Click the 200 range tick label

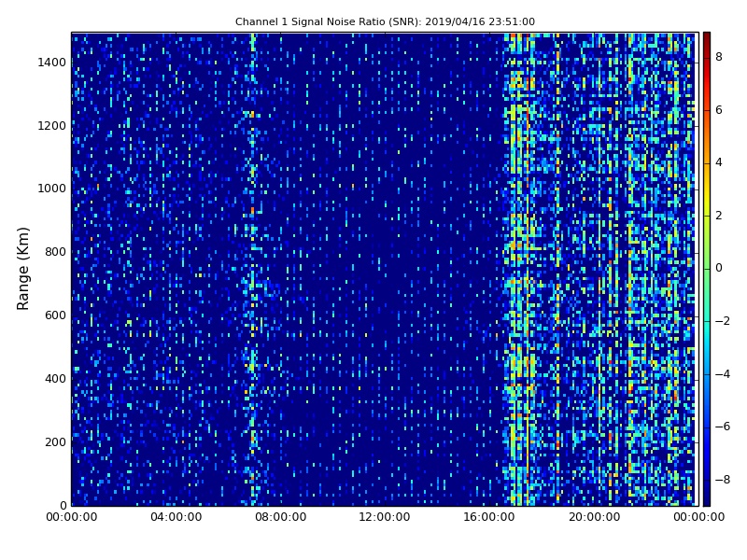pos(55,441)
